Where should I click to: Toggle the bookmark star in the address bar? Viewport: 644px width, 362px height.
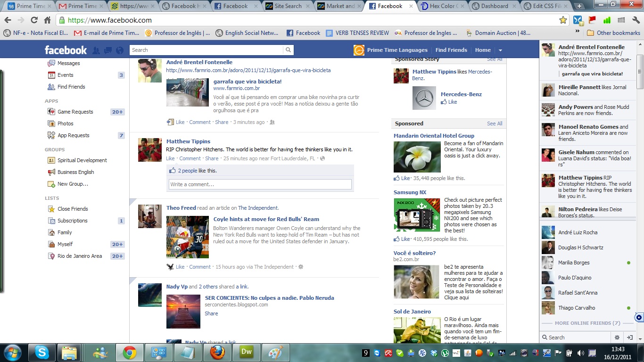[x=562, y=20]
